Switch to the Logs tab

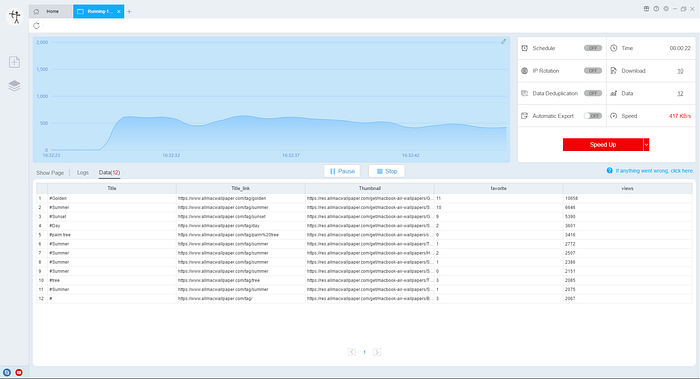click(83, 173)
